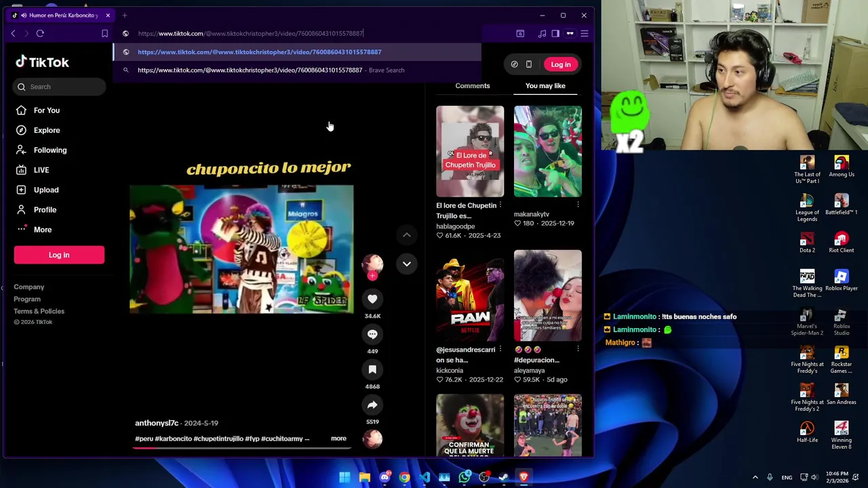This screenshot has height=488, width=868.
Task: Select the highlighted tiktok.com URL suggestion
Action: [x=297, y=52]
